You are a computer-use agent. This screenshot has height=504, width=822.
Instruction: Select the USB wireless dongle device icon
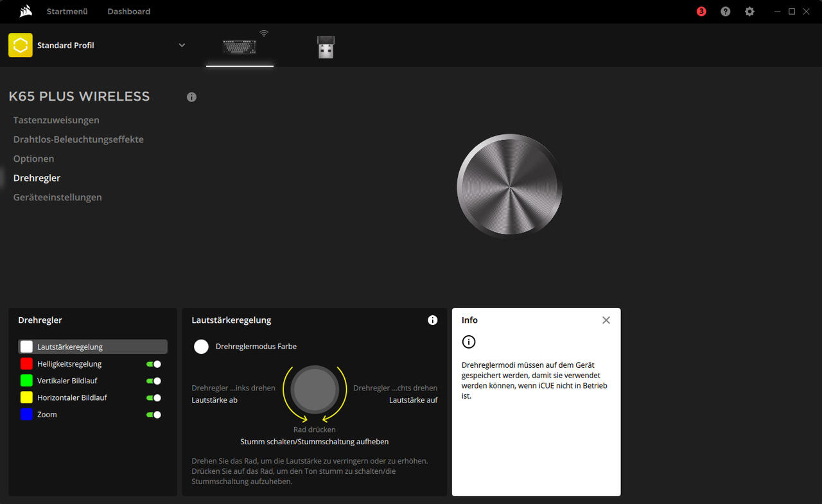326,47
